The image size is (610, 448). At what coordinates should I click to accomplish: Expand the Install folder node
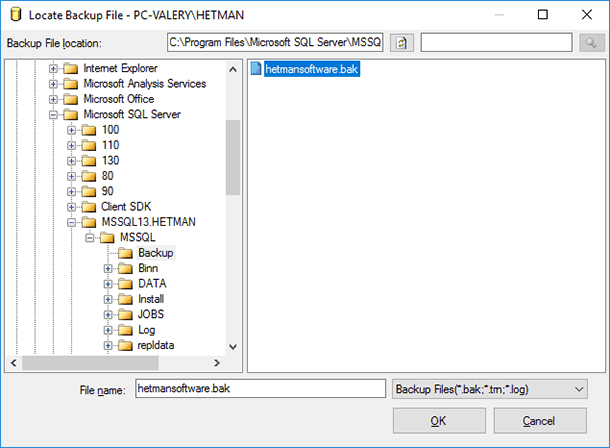click(108, 299)
